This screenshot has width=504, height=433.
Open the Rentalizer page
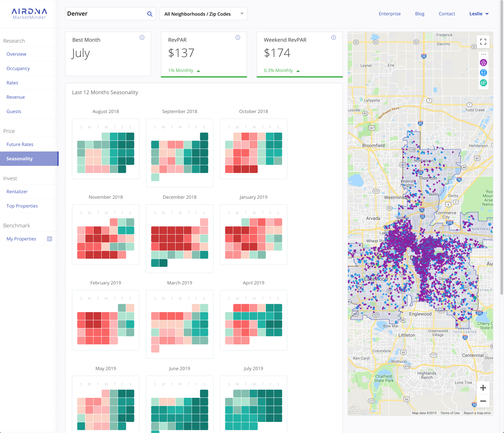(x=17, y=192)
